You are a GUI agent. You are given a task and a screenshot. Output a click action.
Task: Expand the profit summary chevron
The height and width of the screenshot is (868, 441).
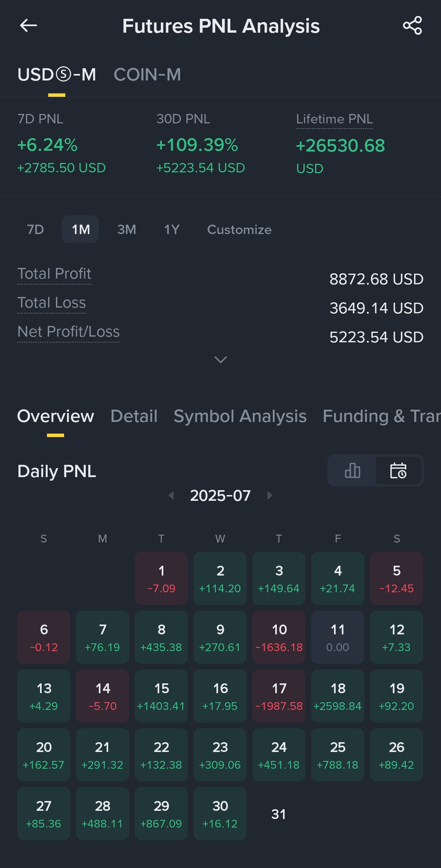220,359
